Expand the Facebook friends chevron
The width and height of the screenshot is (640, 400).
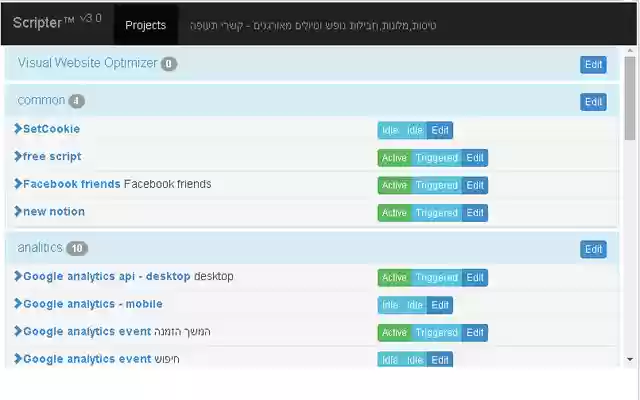pyautogui.click(x=18, y=184)
